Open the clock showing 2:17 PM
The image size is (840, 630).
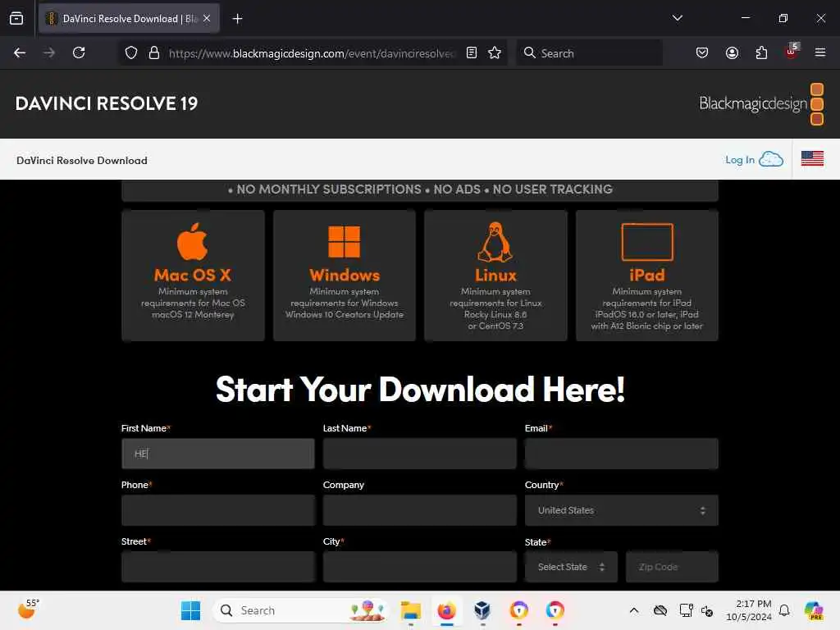click(749, 610)
